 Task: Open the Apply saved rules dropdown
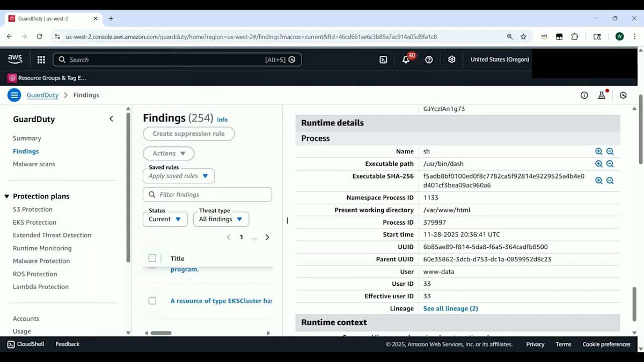(179, 176)
